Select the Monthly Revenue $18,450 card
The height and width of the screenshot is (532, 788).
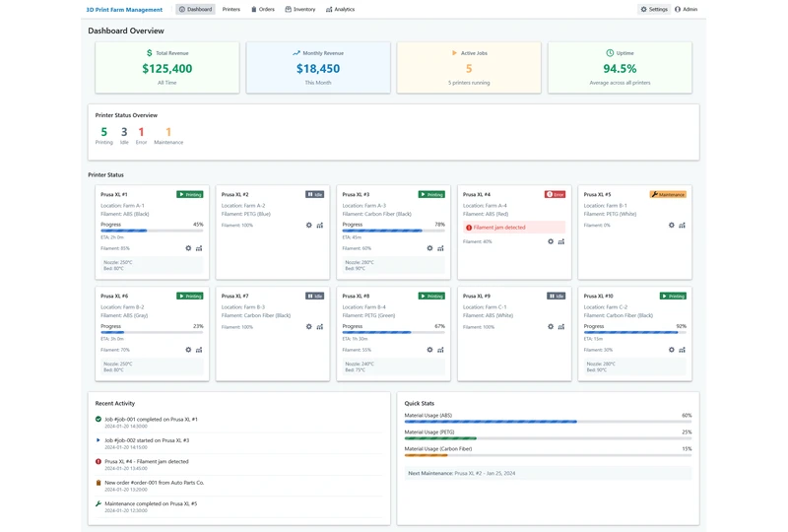318,67
